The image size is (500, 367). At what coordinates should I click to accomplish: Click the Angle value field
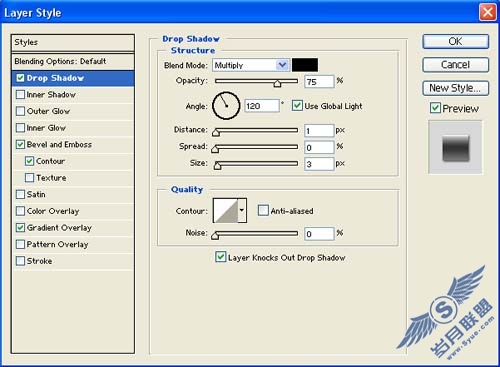click(262, 106)
